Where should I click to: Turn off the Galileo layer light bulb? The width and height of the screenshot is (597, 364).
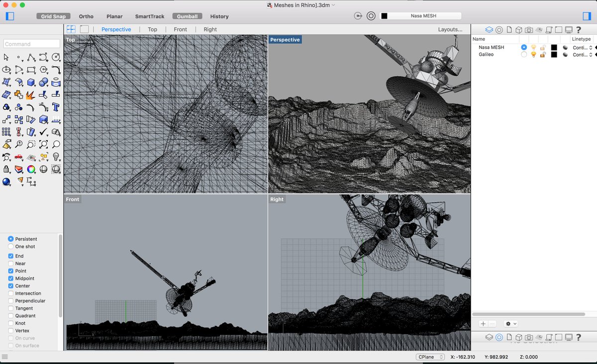click(534, 54)
